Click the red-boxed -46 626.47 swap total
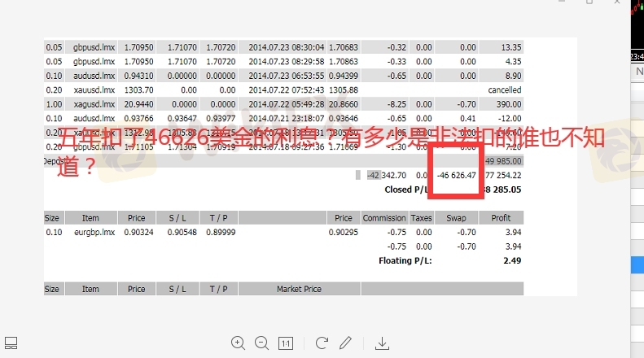Screen dimensions: 644x358 pyautogui.click(x=456, y=175)
